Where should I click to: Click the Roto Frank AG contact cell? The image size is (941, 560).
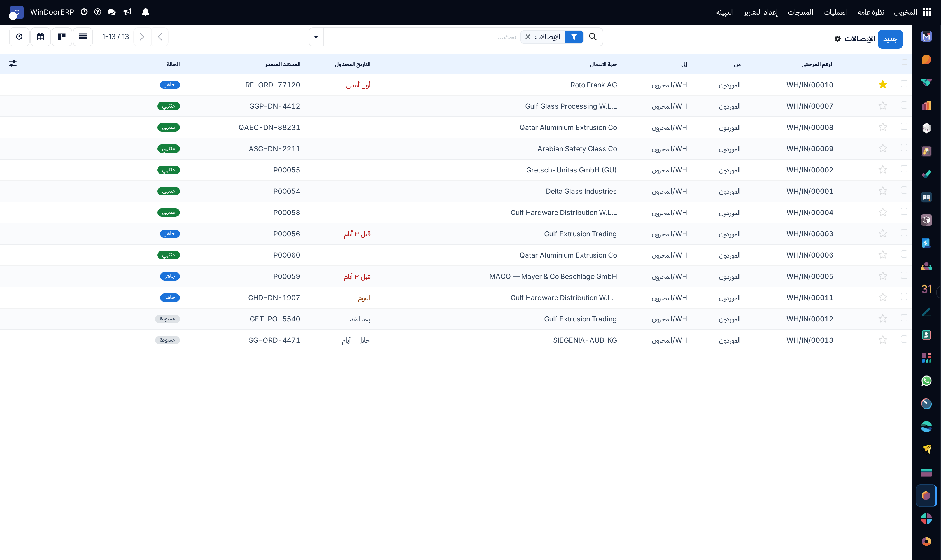coord(593,85)
